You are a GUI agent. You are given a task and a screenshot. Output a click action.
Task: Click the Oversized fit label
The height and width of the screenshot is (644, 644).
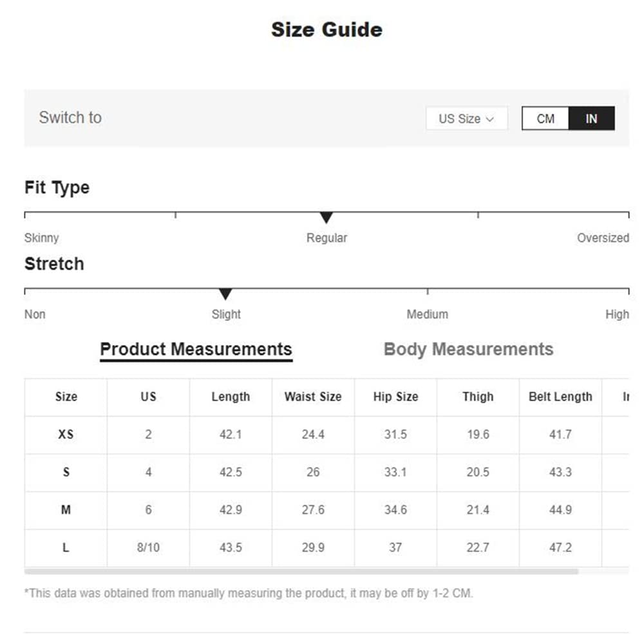pos(602,238)
